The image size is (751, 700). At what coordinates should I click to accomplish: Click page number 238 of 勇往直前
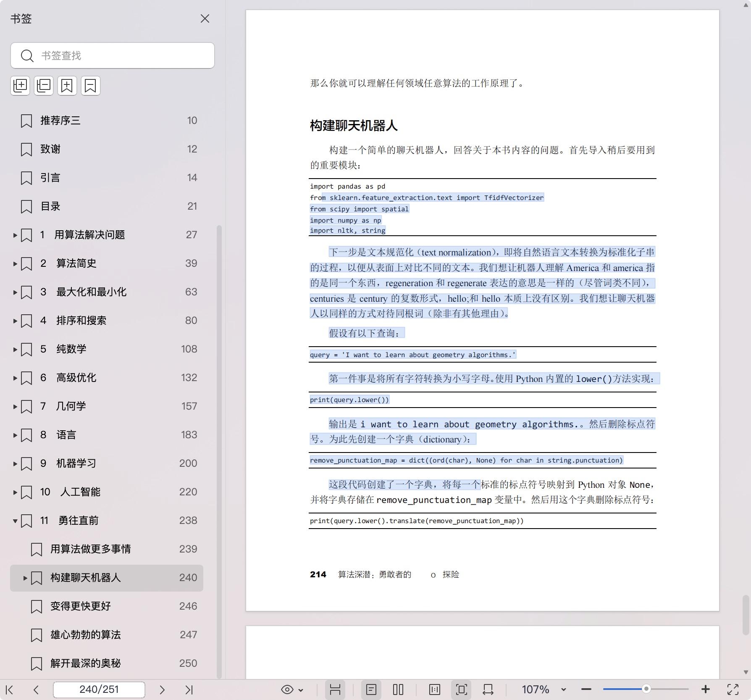click(x=188, y=521)
